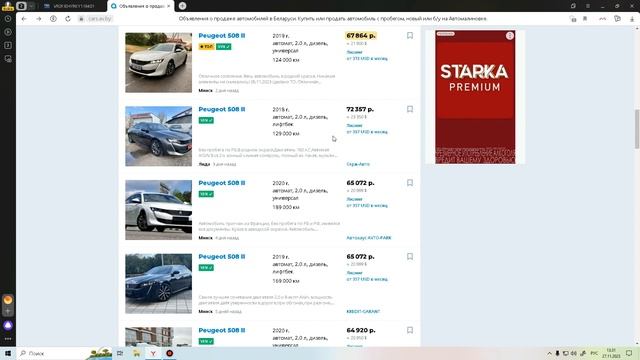Open the first Peugeot 508 II listing
The height and width of the screenshot is (360, 640).
click(222, 36)
